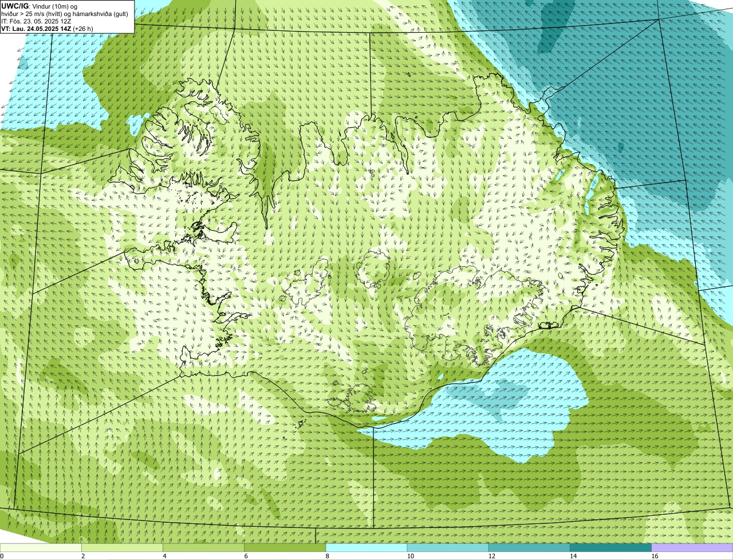Click the medium green 4–6 m/s legend swatch
733x560 pixels.
(203, 548)
